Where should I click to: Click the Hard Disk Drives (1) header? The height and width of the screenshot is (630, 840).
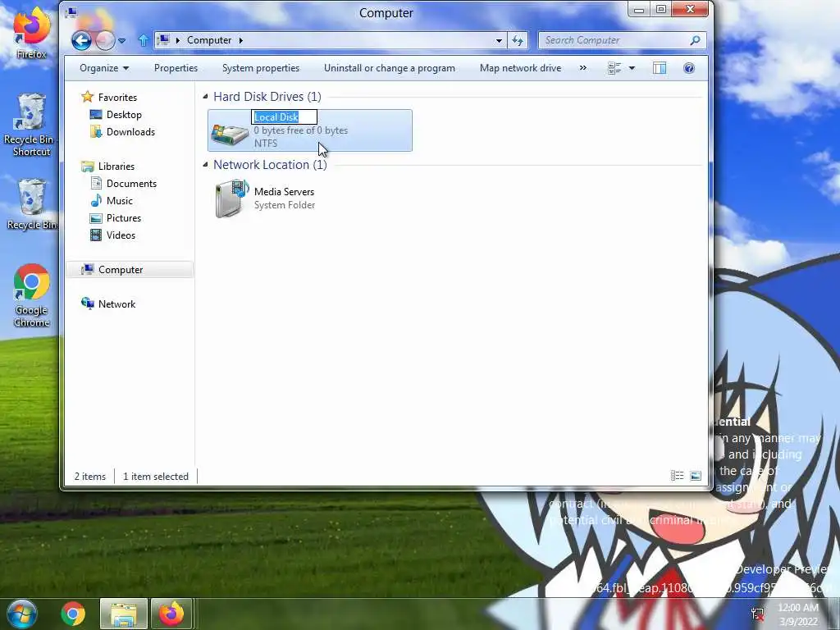tap(267, 97)
